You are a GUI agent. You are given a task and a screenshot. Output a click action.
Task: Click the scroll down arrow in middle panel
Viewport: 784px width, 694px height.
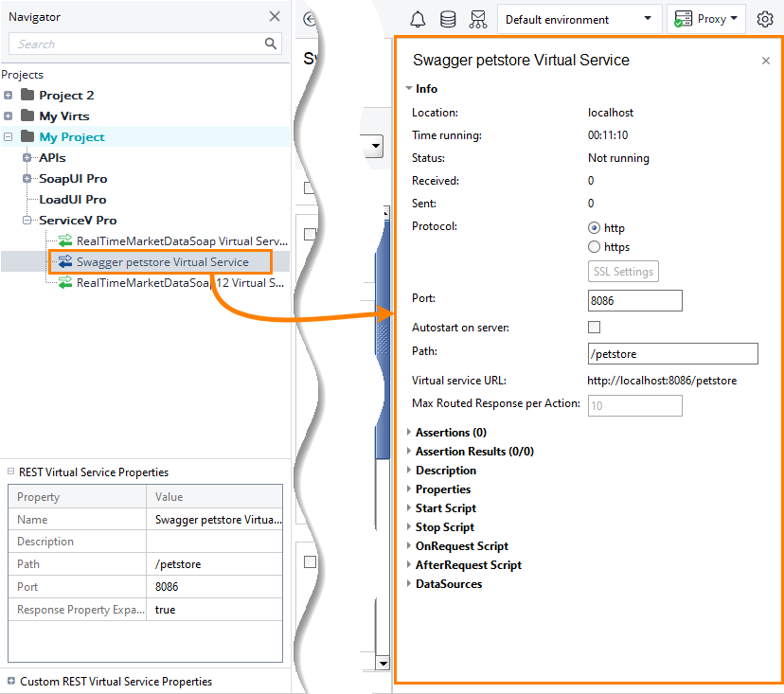pos(383,664)
